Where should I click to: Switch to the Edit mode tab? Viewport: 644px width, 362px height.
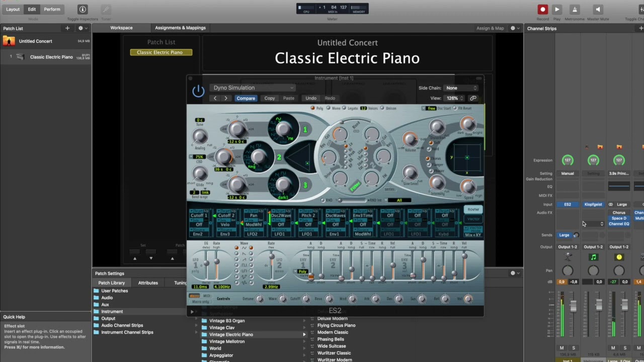click(x=32, y=10)
